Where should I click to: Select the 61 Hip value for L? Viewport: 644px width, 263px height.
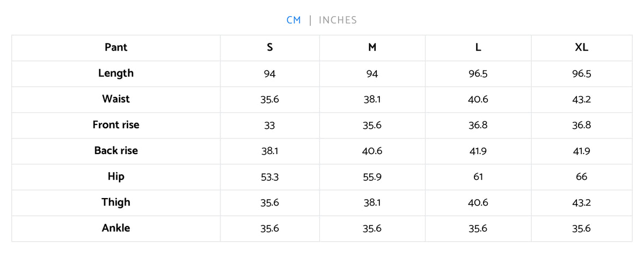[478, 177]
